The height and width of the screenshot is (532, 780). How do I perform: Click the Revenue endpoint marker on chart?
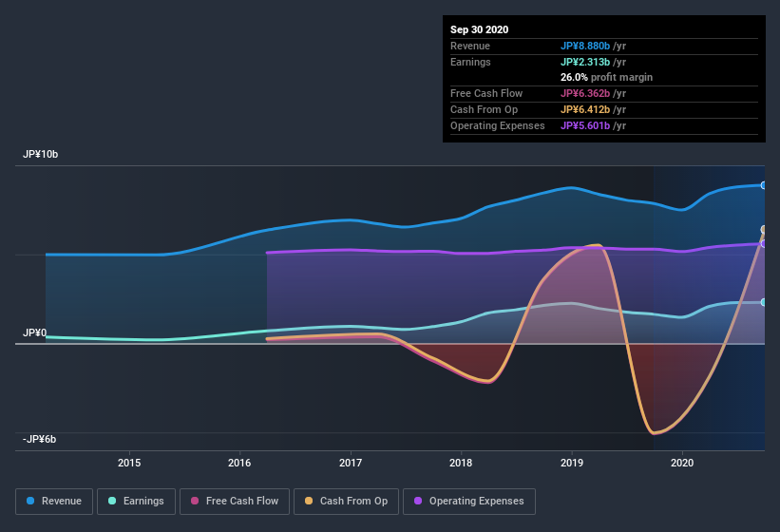click(x=764, y=185)
